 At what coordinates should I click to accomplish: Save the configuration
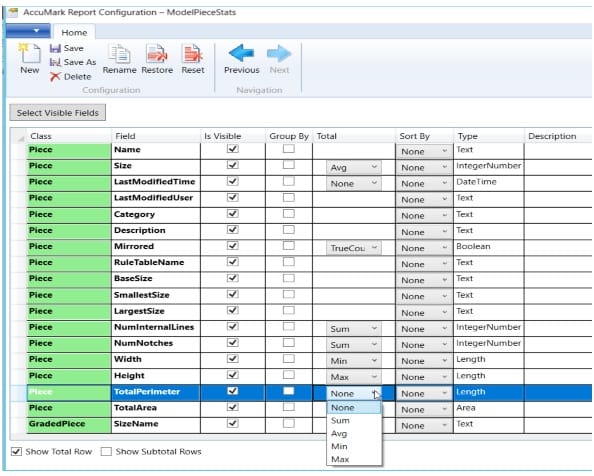tap(67, 48)
